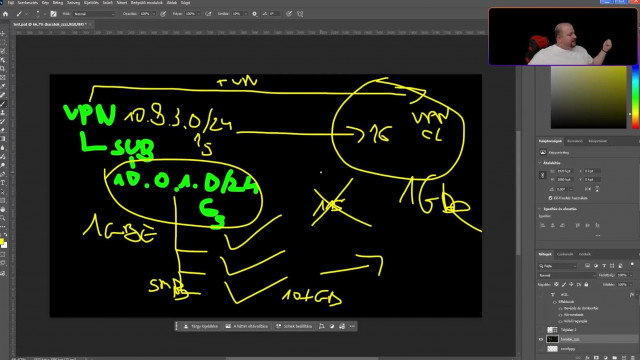
Task: Click add layer style fx icon
Action: click(x=587, y=358)
